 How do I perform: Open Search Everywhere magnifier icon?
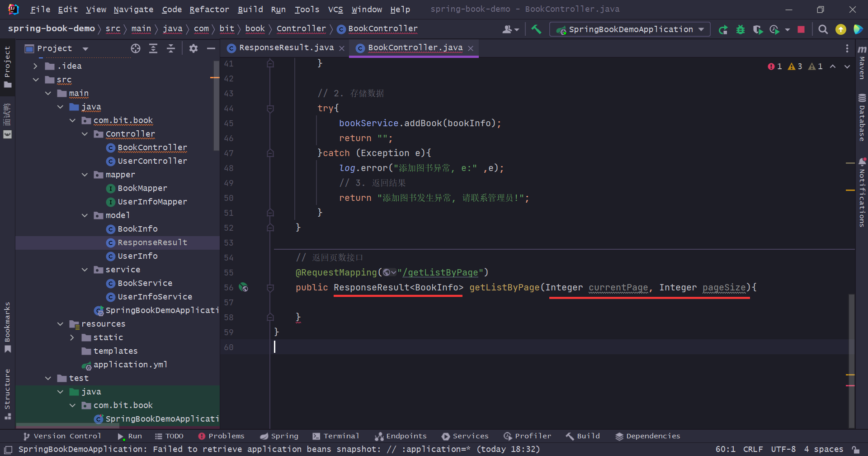(823, 29)
